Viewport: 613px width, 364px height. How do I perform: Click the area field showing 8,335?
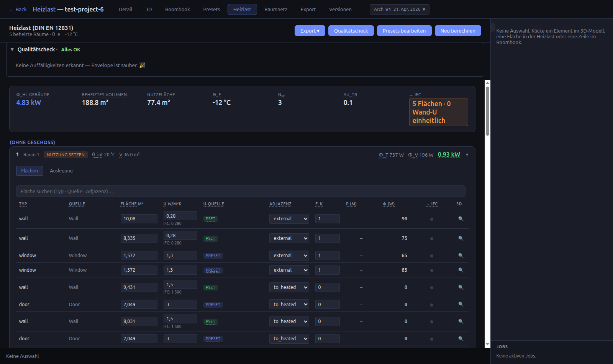pos(139,238)
